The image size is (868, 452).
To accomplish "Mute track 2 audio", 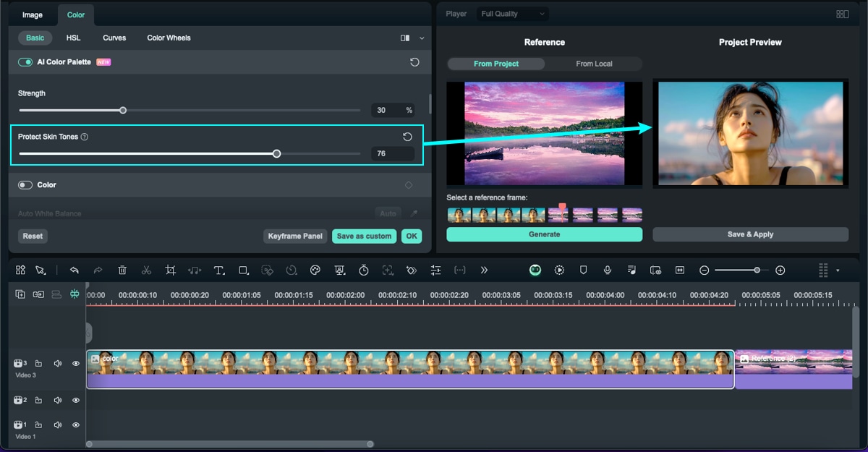I will coord(58,400).
